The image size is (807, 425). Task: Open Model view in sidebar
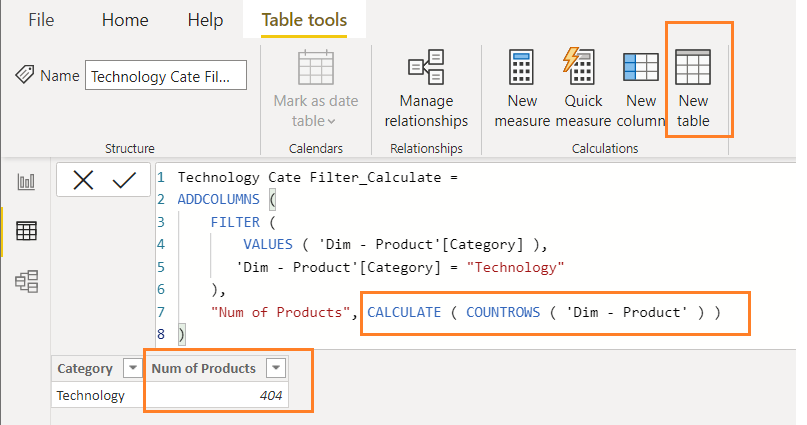[x=26, y=281]
